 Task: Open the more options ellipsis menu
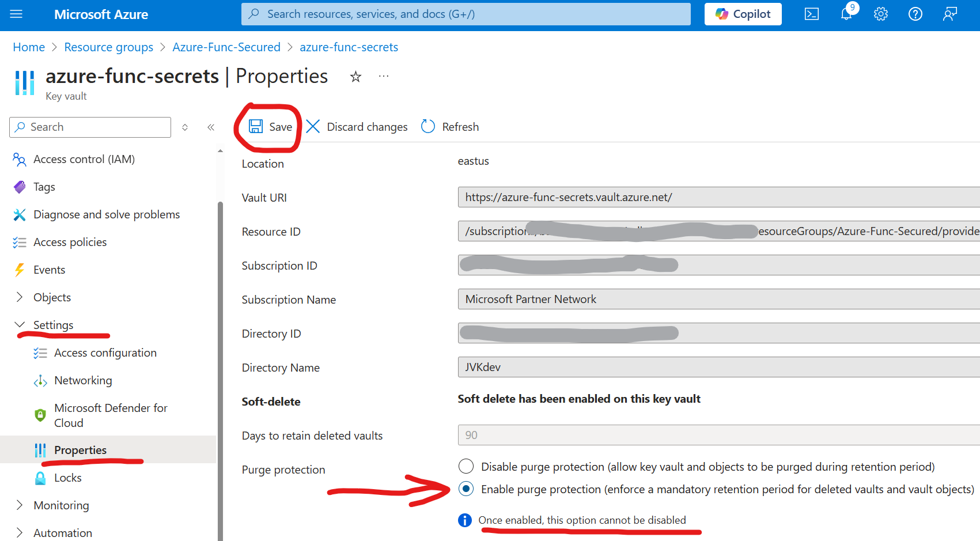[x=383, y=75]
